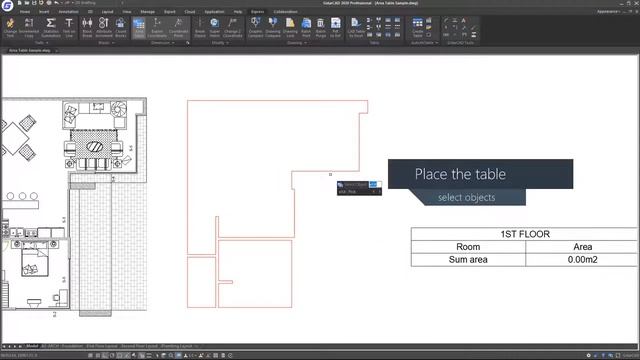Select the Export Coordinates tool
The width and height of the screenshot is (640, 360).
pyautogui.click(x=157, y=28)
